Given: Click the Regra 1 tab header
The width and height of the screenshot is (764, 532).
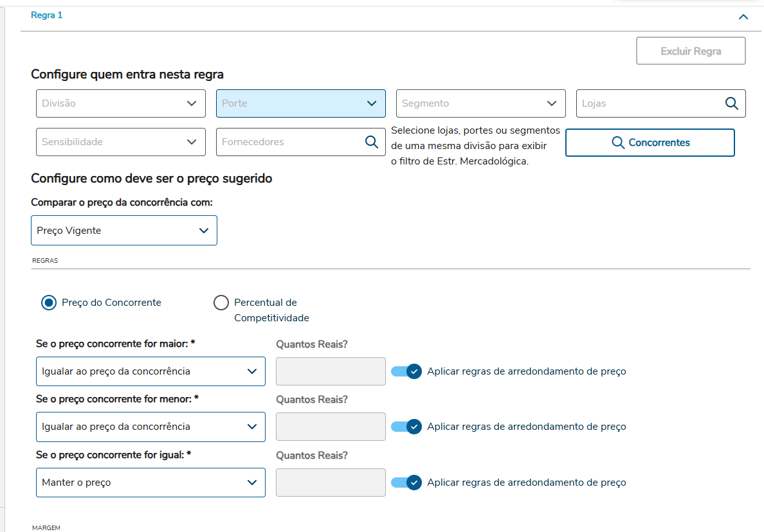Looking at the screenshot, I should click(x=47, y=15).
